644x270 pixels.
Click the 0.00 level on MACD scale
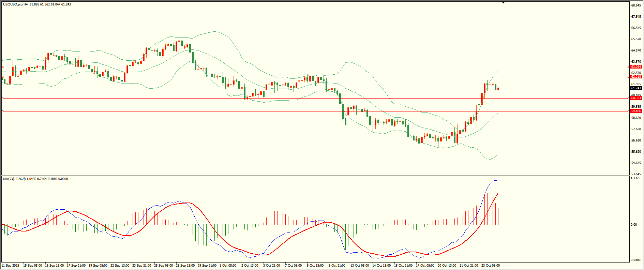click(633, 225)
